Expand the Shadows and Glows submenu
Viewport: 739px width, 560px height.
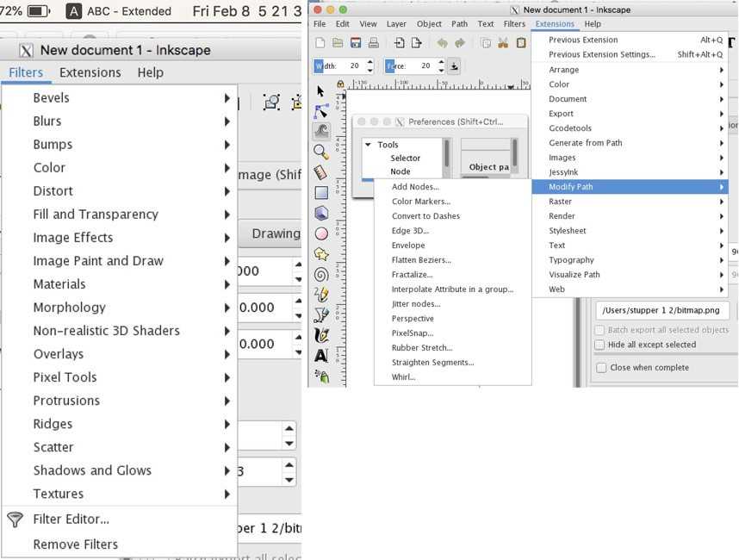click(92, 470)
